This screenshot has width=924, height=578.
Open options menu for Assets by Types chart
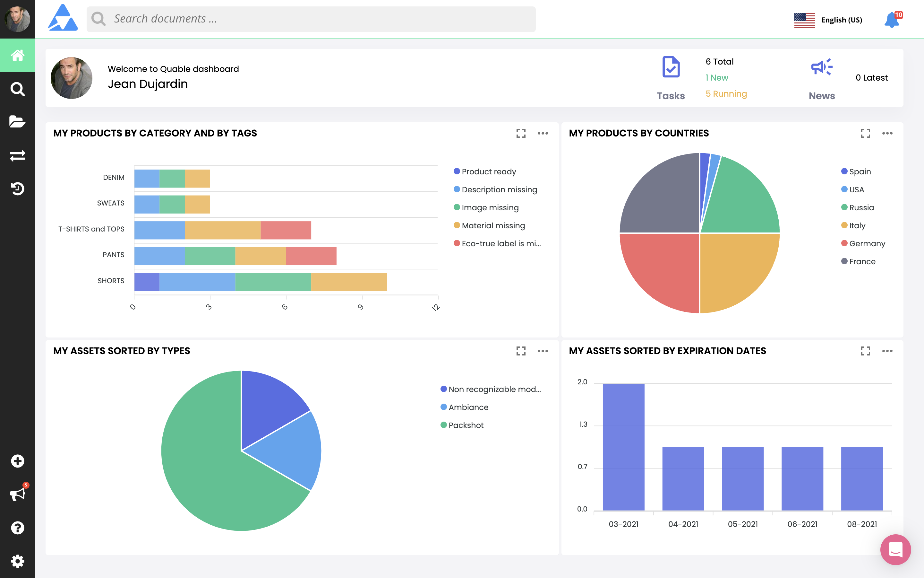[x=543, y=351]
